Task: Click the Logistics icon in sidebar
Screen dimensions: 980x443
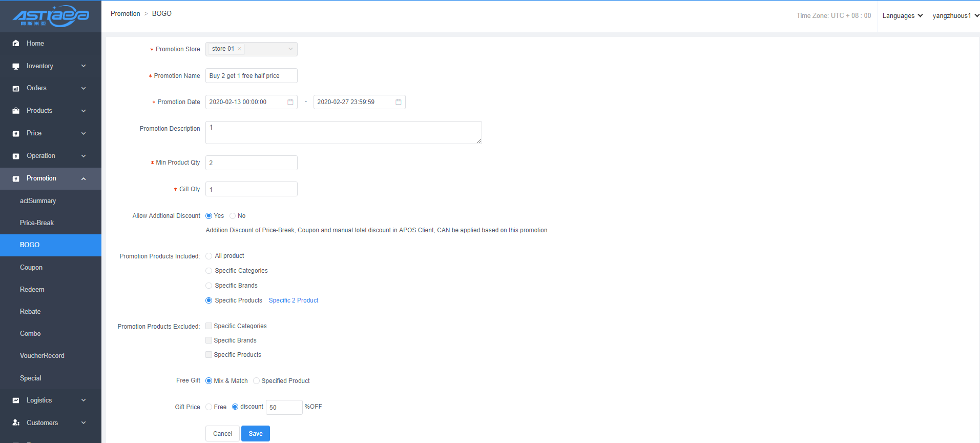Action: pyautogui.click(x=16, y=400)
